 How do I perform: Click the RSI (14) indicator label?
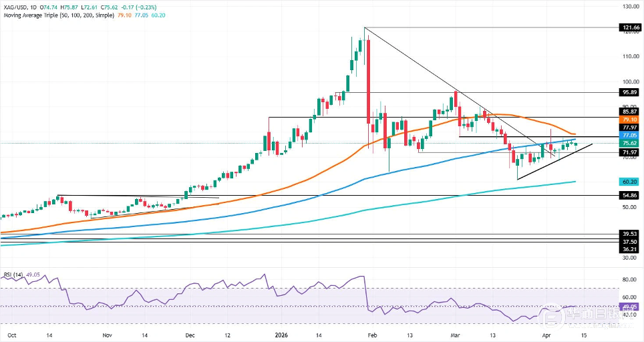point(13,275)
